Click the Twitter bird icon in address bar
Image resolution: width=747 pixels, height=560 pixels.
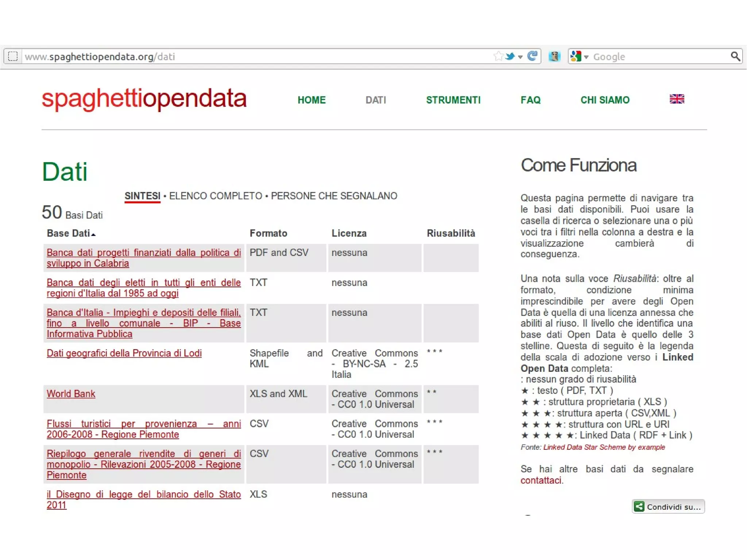510,56
